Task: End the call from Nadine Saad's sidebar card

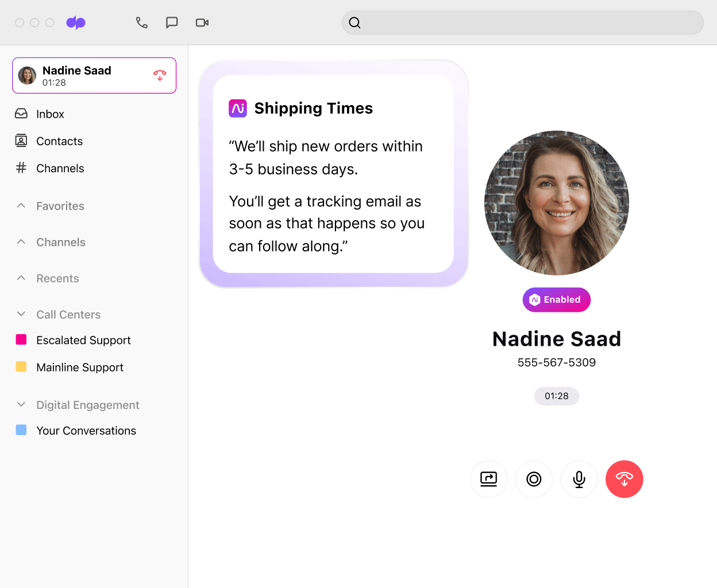Action: point(160,75)
